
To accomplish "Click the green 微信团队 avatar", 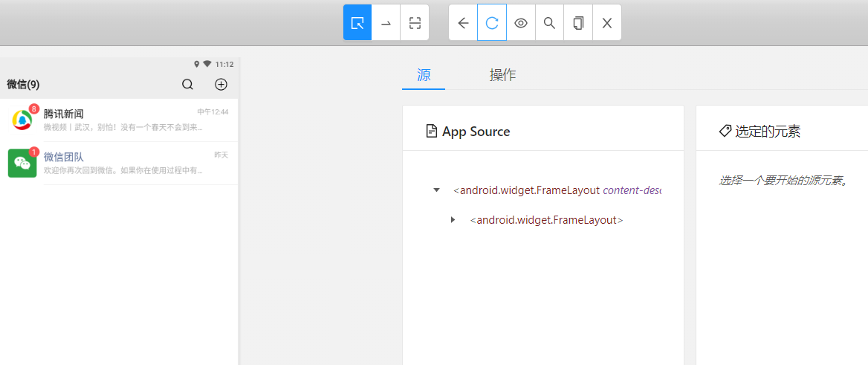I will click(x=22, y=164).
